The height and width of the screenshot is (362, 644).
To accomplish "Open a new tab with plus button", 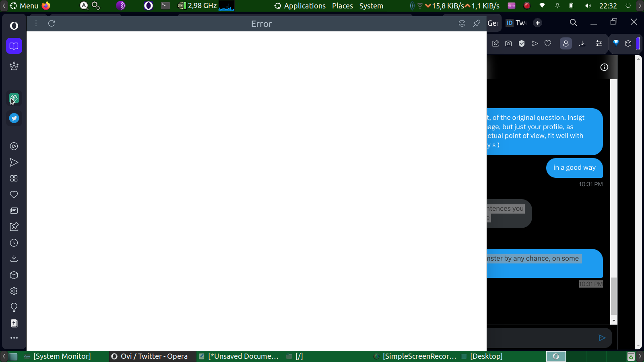I will 538,23.
